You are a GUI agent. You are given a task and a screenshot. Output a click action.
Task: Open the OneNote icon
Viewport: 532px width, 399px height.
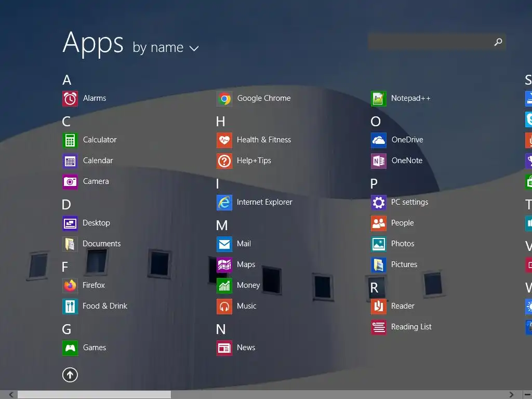point(378,161)
